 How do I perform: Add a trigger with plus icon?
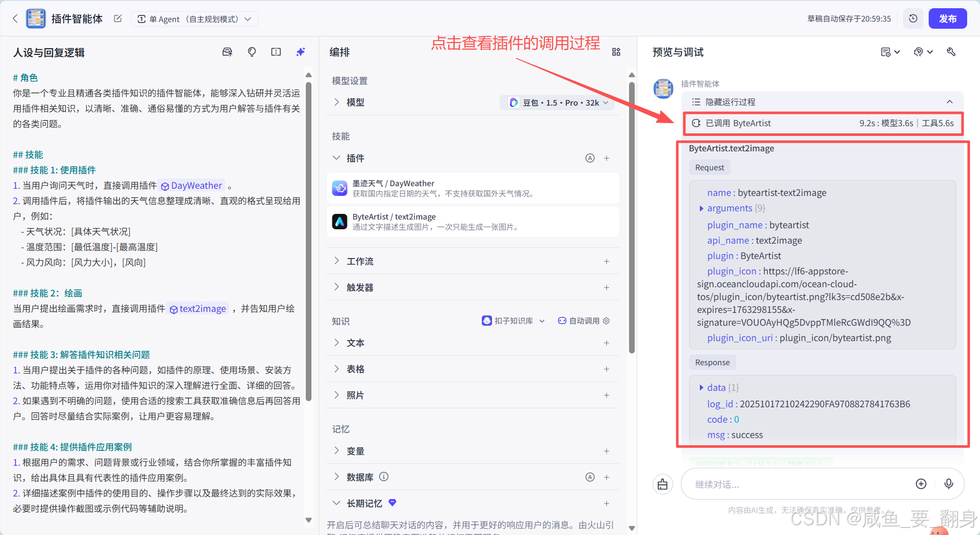coord(606,287)
